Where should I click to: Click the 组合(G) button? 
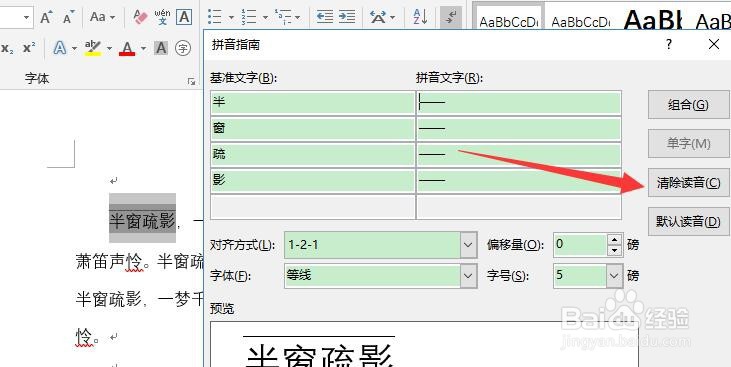tap(688, 105)
